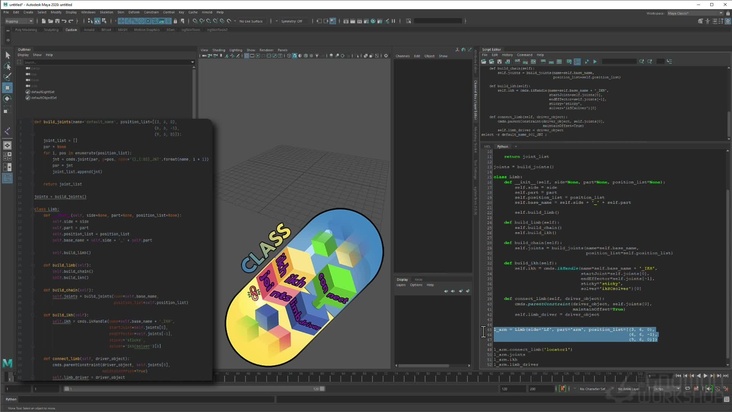Toggle the defaultObjectSet item icon
The image size is (732, 412).
tap(30, 98)
